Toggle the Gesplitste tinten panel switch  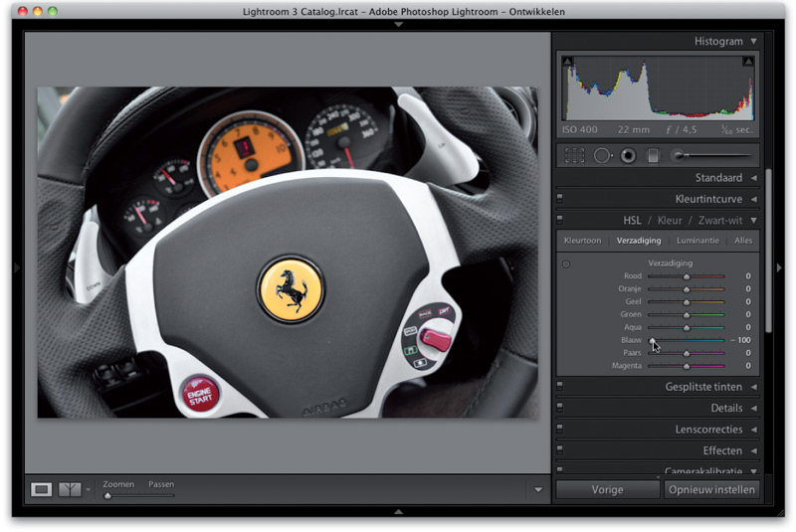(560, 386)
